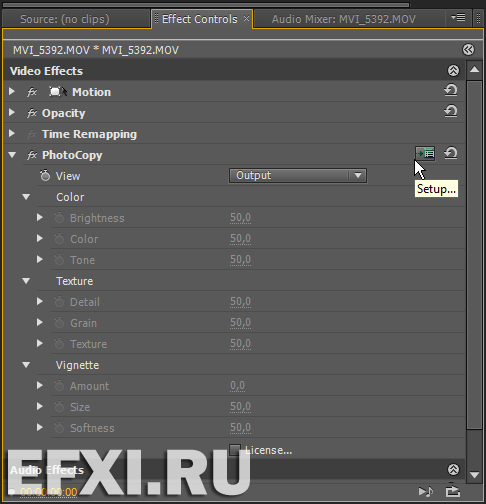Viewport: 486px width, 504px height.
Task: Reset the Motion effect
Action: 451,91
